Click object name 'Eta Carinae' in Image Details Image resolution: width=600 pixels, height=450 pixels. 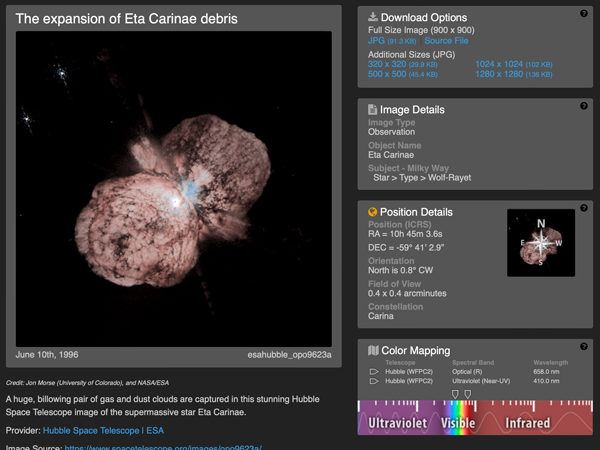391,155
